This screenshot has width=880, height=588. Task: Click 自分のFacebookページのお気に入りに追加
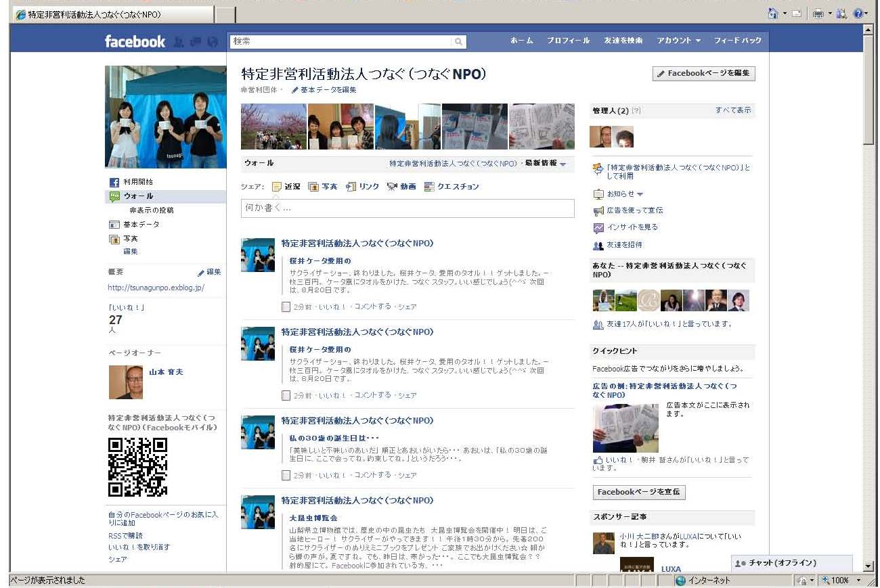(163, 519)
